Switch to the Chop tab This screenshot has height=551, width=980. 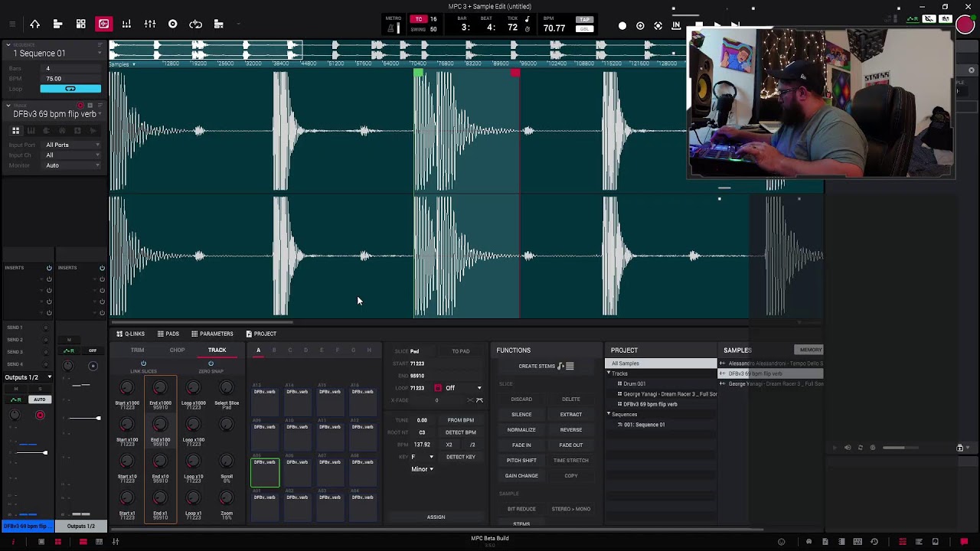(177, 350)
